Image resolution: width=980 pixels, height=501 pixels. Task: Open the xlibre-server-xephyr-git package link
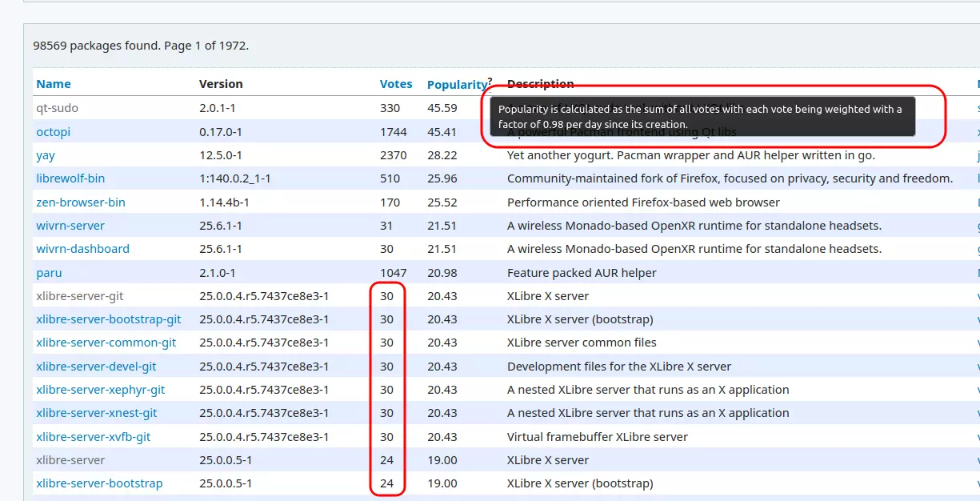point(101,390)
